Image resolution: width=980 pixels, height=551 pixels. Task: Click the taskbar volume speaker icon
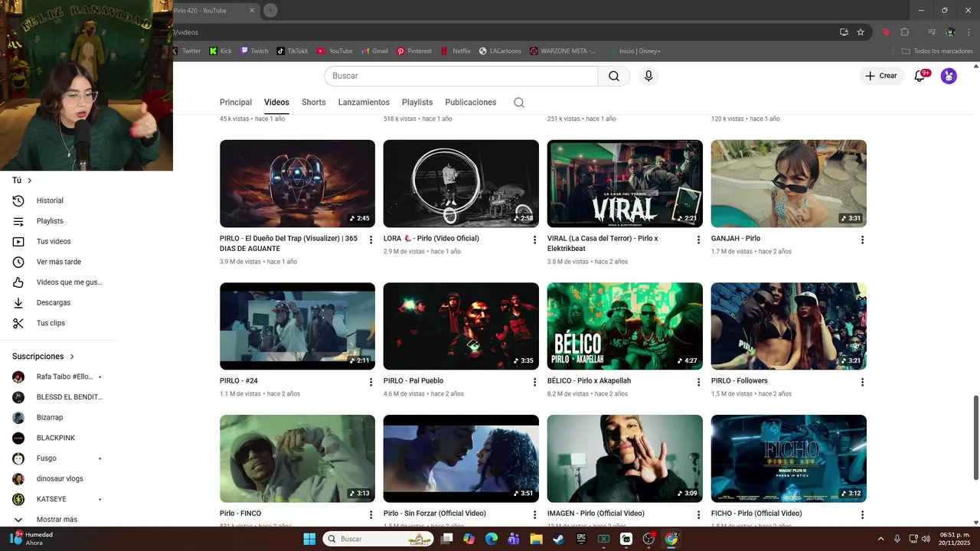[926, 539]
